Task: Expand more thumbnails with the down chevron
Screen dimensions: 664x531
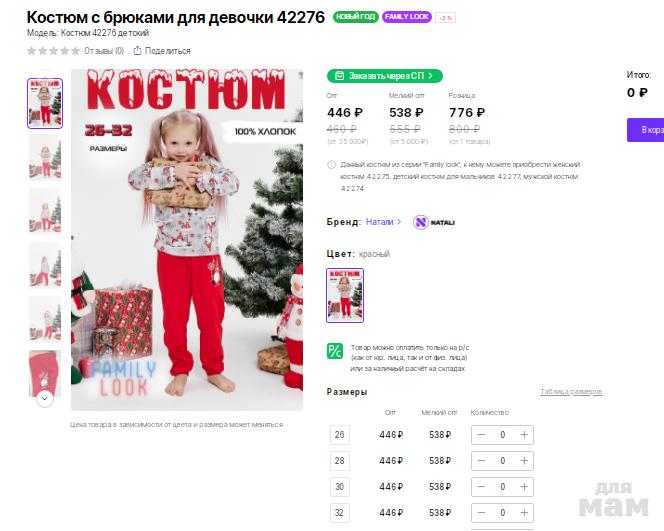Action: point(45,398)
